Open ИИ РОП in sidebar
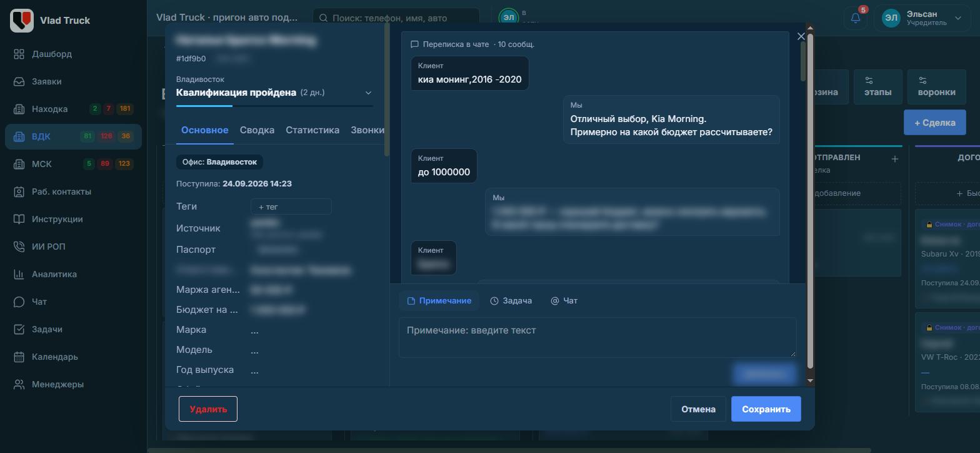980x453 pixels. (73, 247)
